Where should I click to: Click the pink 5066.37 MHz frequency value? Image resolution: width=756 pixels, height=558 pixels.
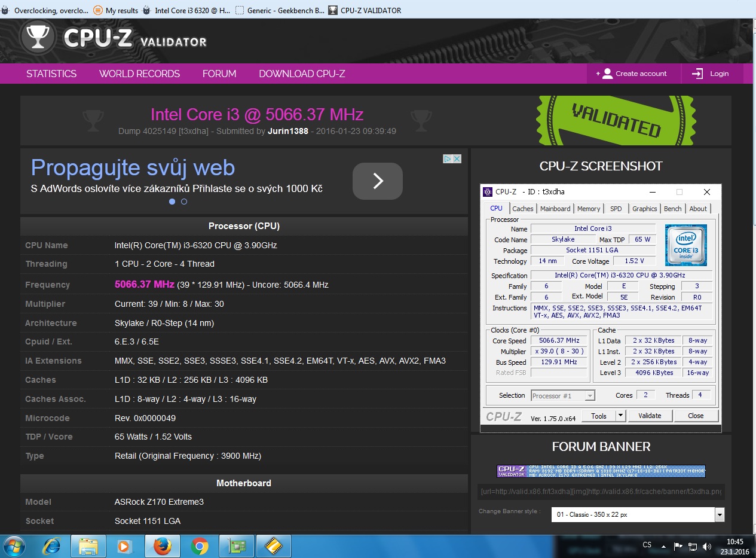pyautogui.click(x=145, y=284)
